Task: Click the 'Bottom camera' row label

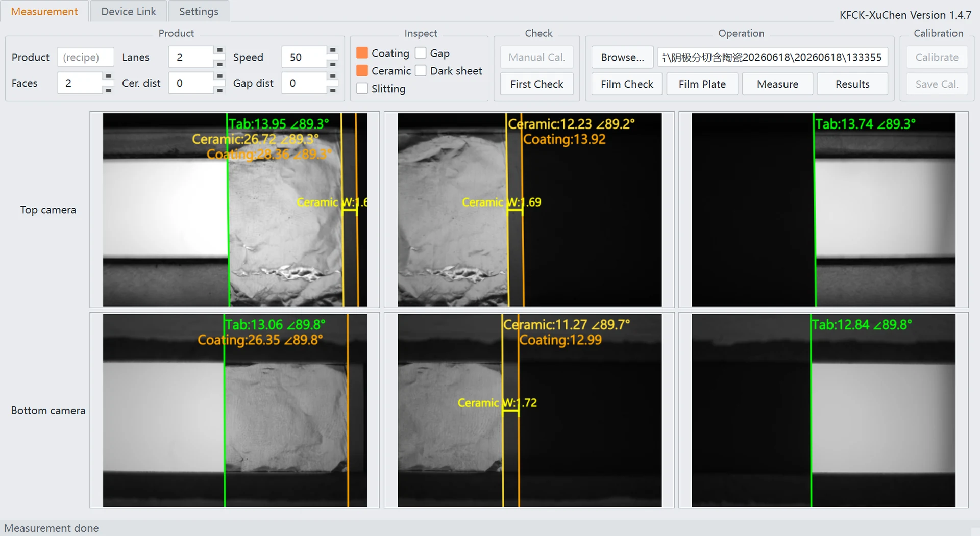Action: [x=48, y=411]
